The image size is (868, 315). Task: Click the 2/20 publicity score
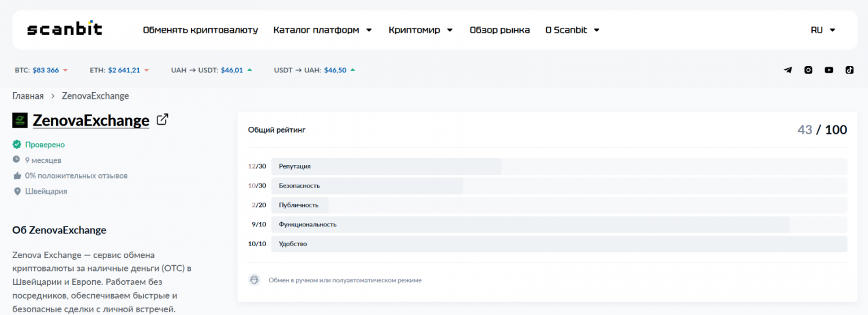pos(259,205)
